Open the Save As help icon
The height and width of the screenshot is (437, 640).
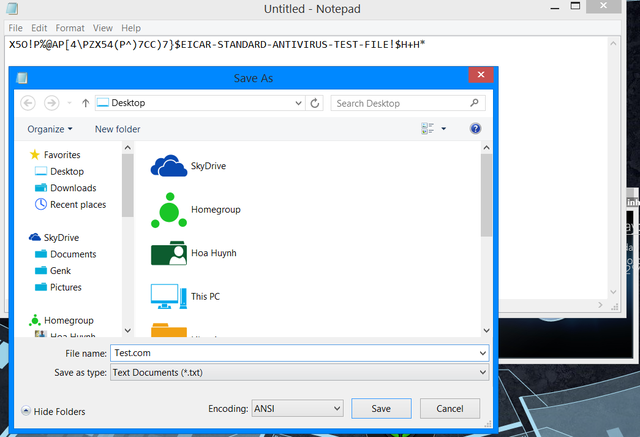(x=476, y=129)
